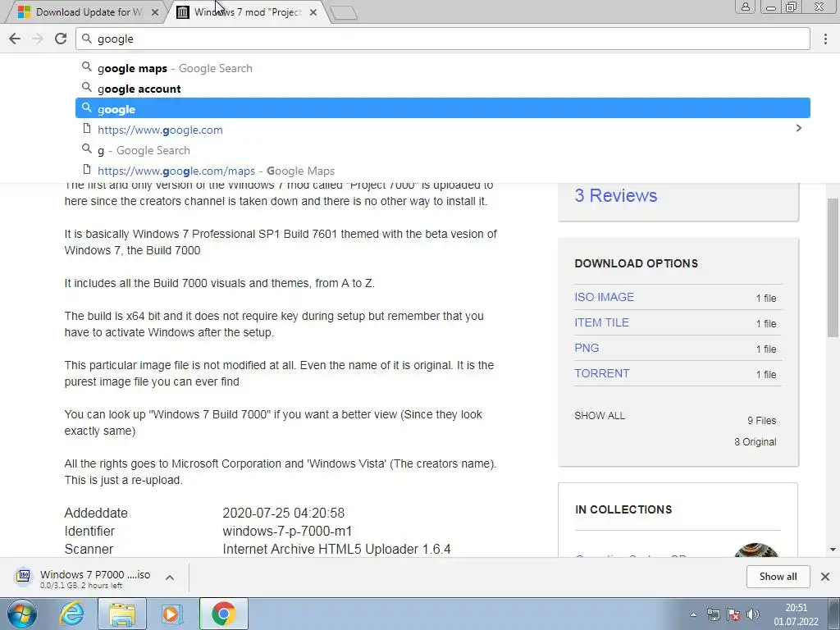Reload the current page
The width and height of the screenshot is (840, 630).
coord(61,39)
